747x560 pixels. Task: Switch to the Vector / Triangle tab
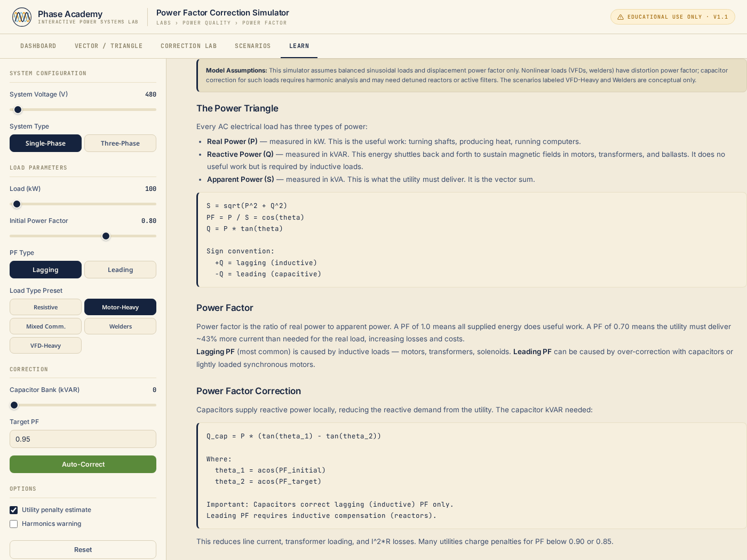[109, 46]
